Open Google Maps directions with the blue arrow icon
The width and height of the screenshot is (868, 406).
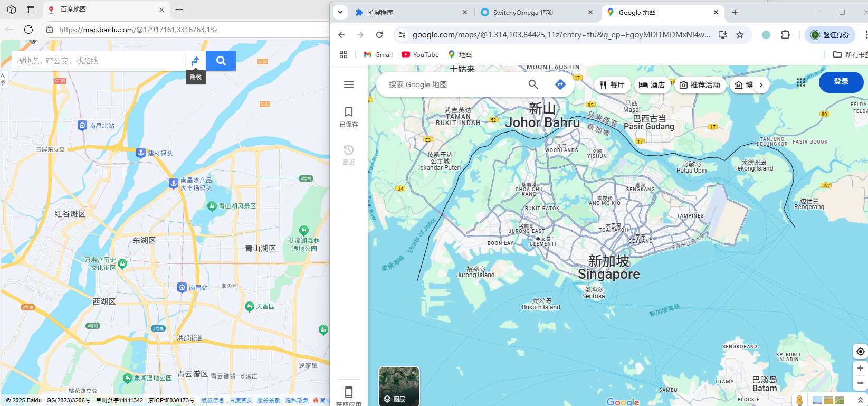pyautogui.click(x=560, y=84)
